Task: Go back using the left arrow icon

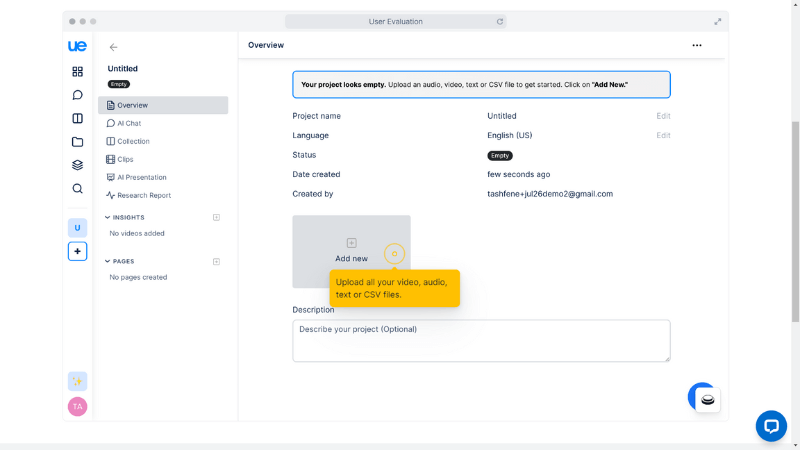Action: coord(113,47)
